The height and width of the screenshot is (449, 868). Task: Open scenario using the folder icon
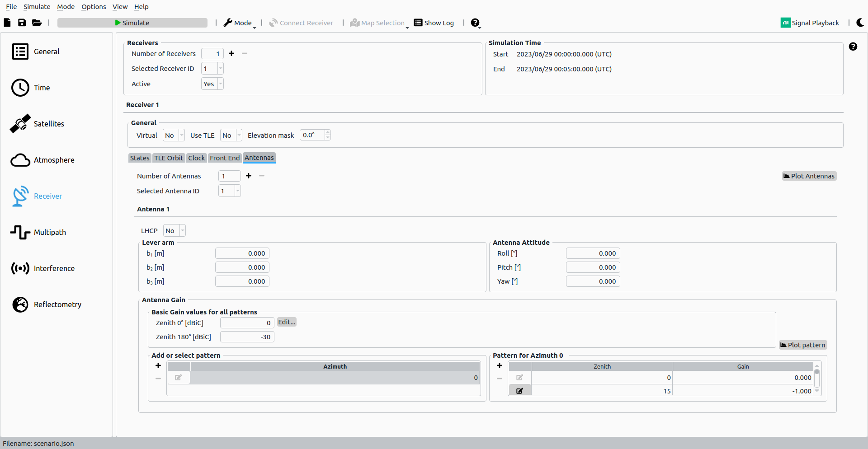pyautogui.click(x=37, y=23)
